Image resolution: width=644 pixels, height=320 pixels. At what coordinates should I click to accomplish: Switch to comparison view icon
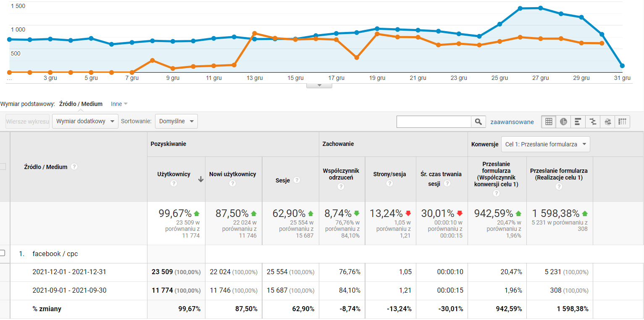click(593, 122)
